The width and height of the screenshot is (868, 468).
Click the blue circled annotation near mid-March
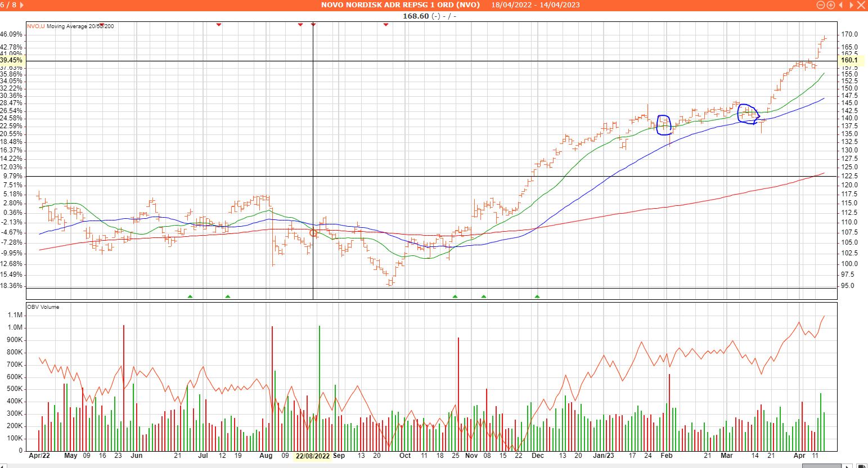pyautogui.click(x=748, y=114)
